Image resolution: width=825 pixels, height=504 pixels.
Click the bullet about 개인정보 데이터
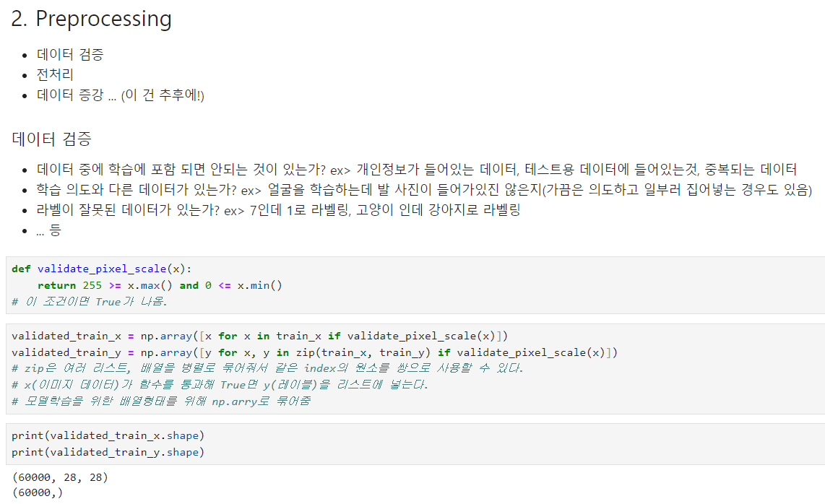(416, 170)
